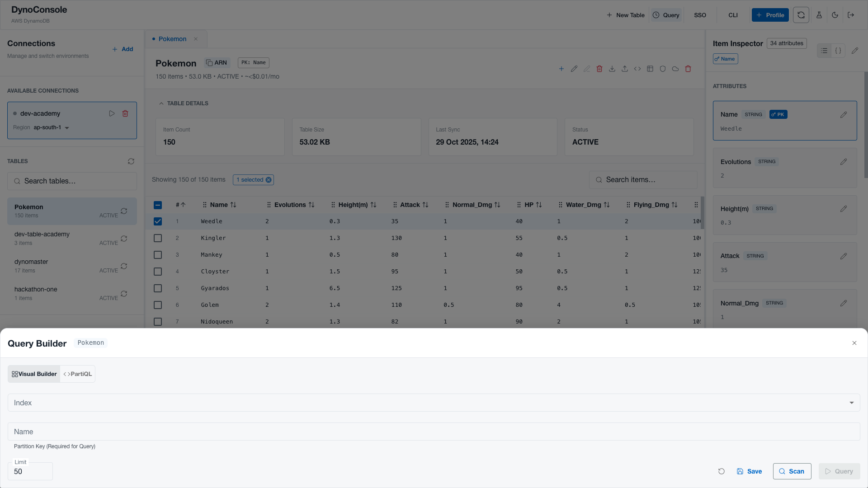Switch the Item Inspector to JSON view

pyautogui.click(x=838, y=51)
